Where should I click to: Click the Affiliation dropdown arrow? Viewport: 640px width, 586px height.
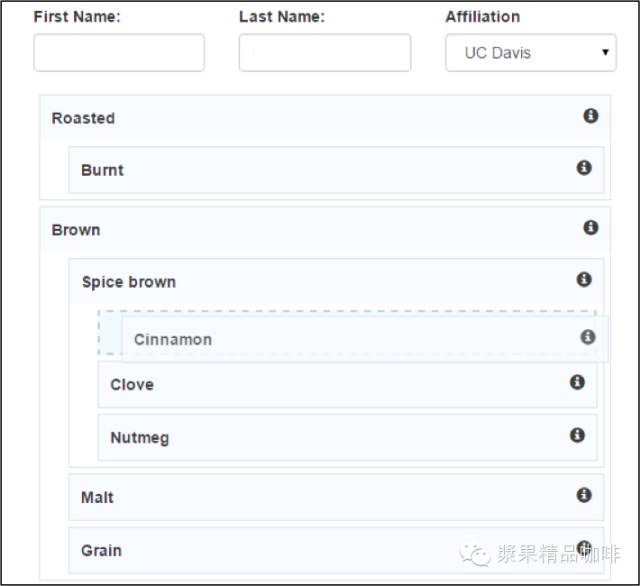tap(605, 52)
